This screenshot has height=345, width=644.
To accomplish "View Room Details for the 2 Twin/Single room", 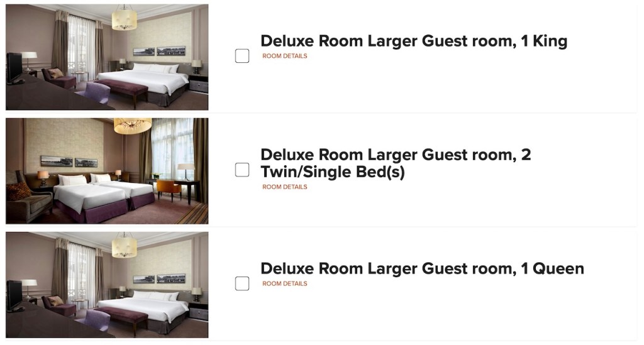I will tap(285, 187).
